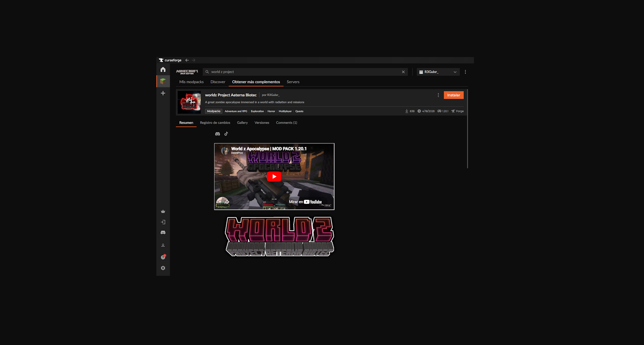Switch to the Versiones tab
644x345 pixels.
pyautogui.click(x=262, y=123)
